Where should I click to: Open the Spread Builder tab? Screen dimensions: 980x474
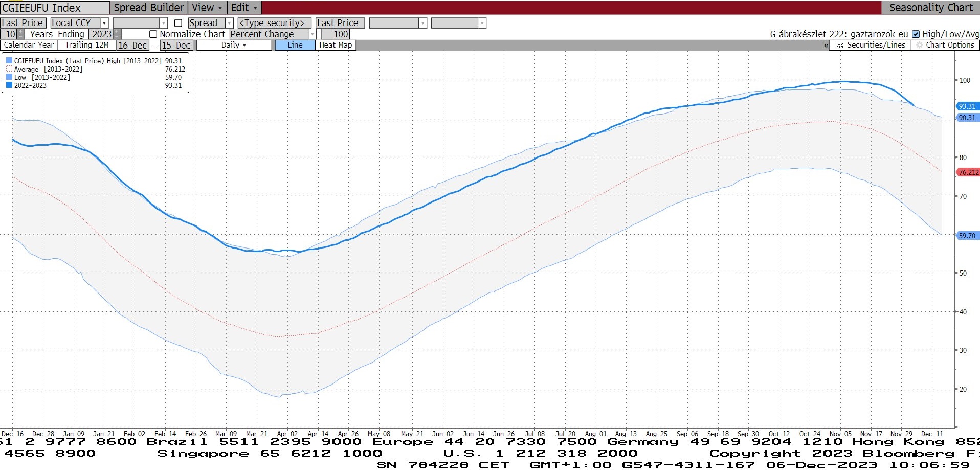click(x=148, y=8)
